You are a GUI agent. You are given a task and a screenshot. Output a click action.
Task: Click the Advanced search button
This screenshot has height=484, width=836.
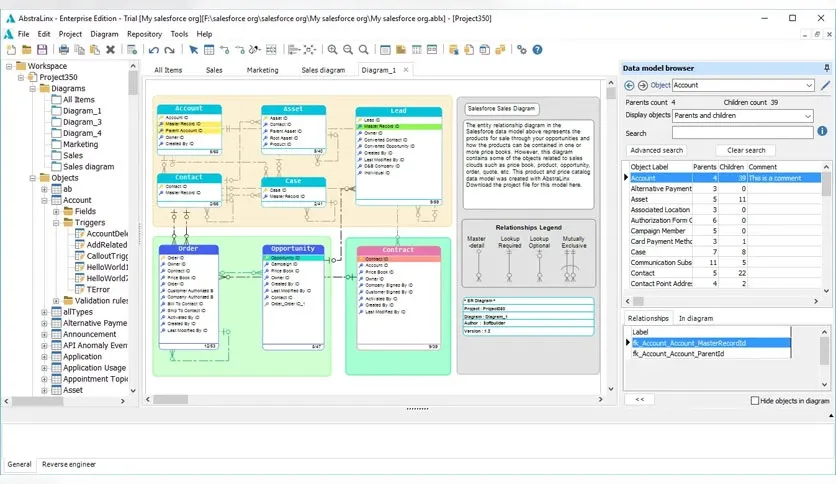(656, 150)
